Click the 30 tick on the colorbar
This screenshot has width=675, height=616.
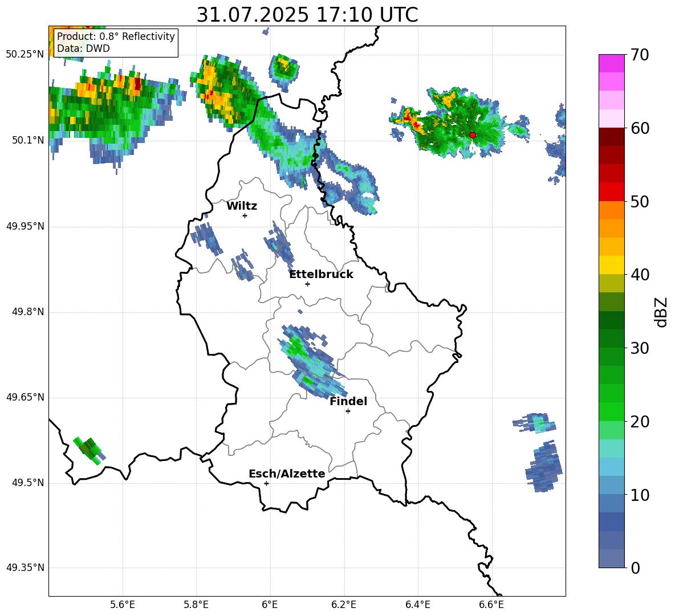(639, 348)
